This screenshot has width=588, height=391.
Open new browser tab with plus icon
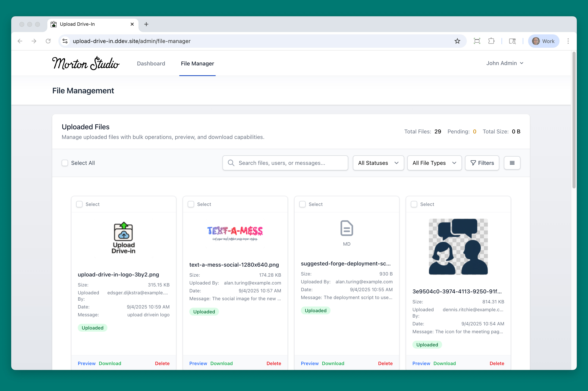[x=146, y=24]
